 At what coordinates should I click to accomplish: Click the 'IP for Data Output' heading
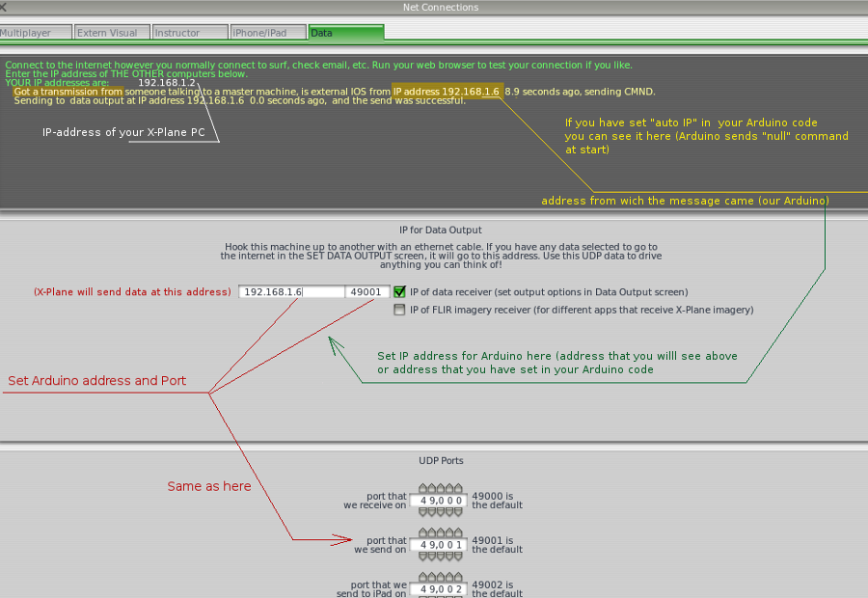point(441,230)
